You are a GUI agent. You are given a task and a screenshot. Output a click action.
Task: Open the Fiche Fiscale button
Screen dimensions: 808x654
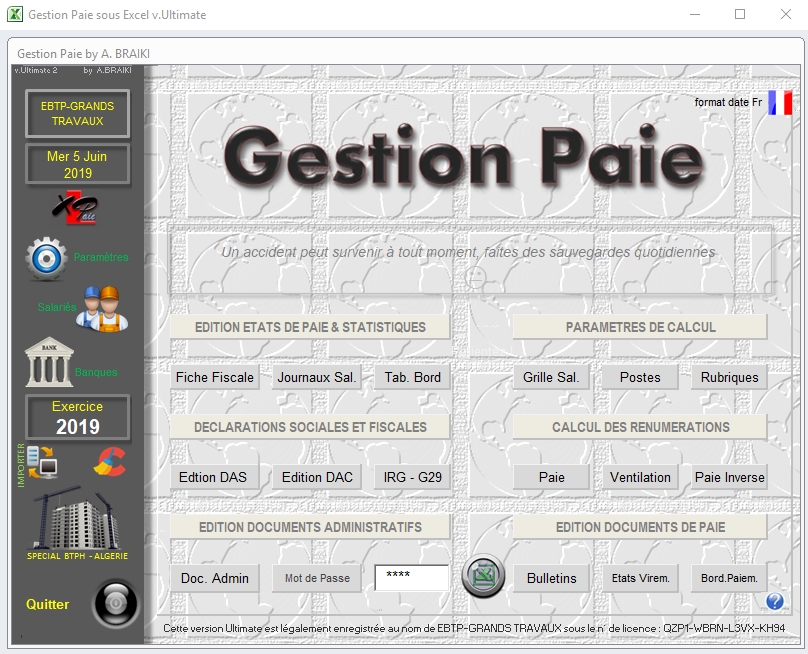pos(214,377)
